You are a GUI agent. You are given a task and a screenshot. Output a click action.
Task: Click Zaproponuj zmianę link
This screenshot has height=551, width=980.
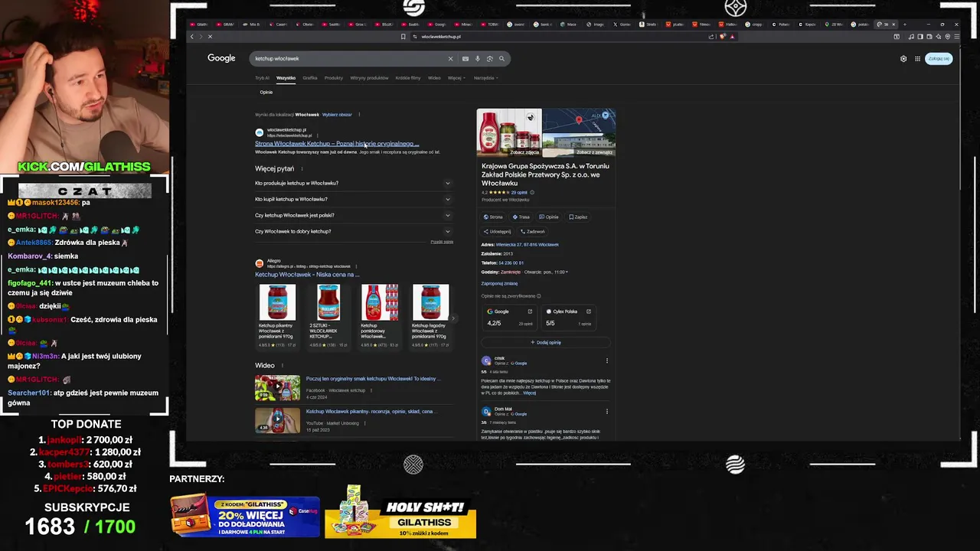tap(499, 283)
